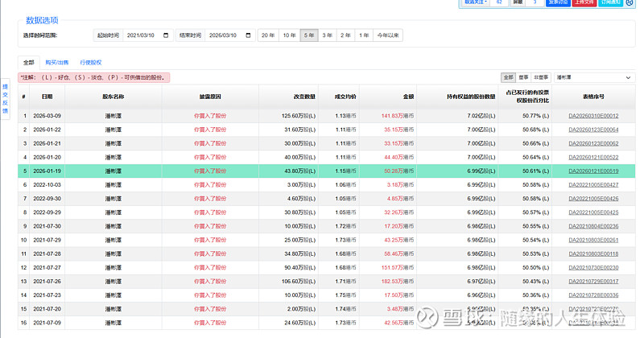Viewport: 644px width, 338px height.
Task: Filter by 董事 only
Action: click(524, 77)
